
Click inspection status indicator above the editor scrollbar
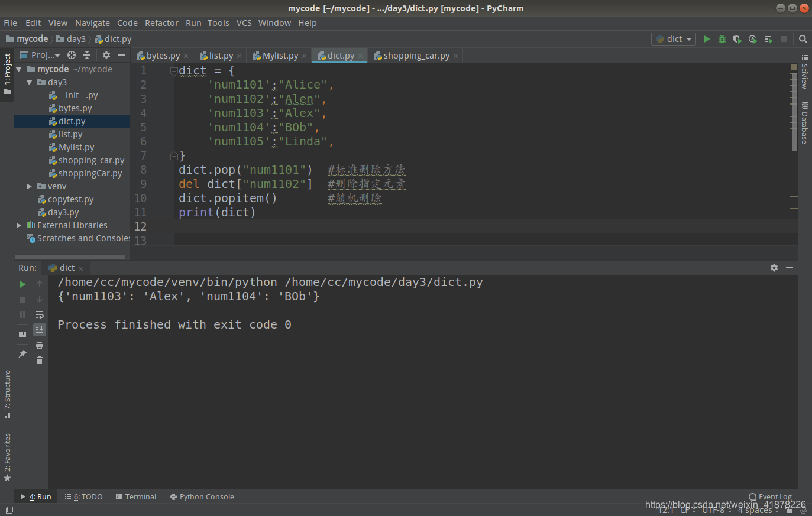(794, 68)
